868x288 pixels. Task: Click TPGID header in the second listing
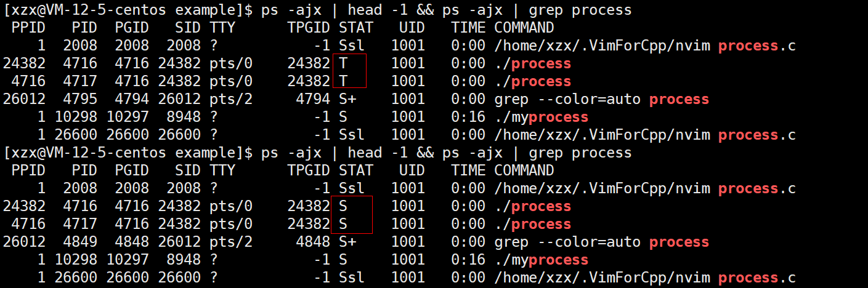tap(309, 170)
